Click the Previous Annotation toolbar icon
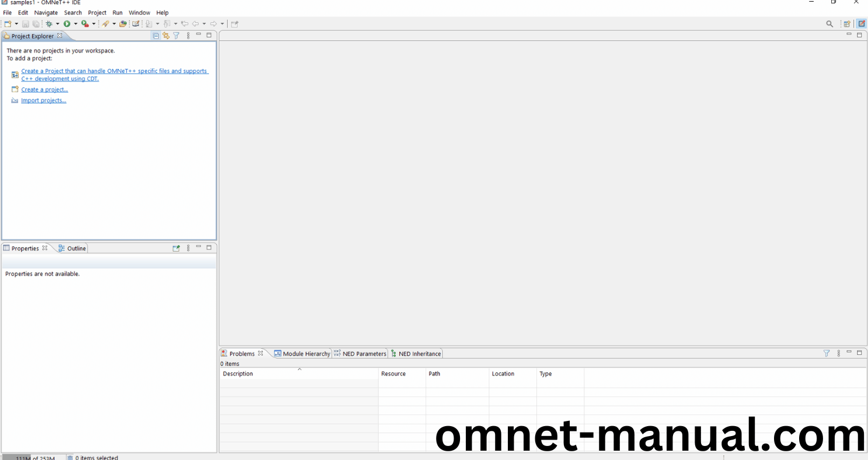Image resolution: width=868 pixels, height=460 pixels. (167, 24)
